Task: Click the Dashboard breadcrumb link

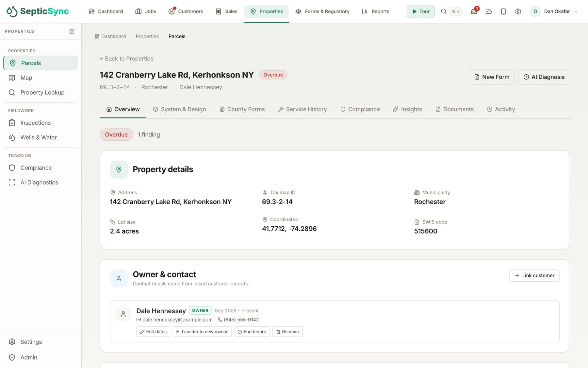Action: click(110, 36)
